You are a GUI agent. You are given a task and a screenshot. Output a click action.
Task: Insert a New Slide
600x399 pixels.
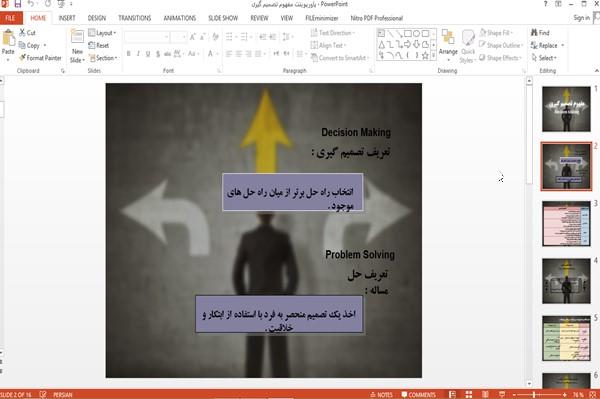[77, 46]
